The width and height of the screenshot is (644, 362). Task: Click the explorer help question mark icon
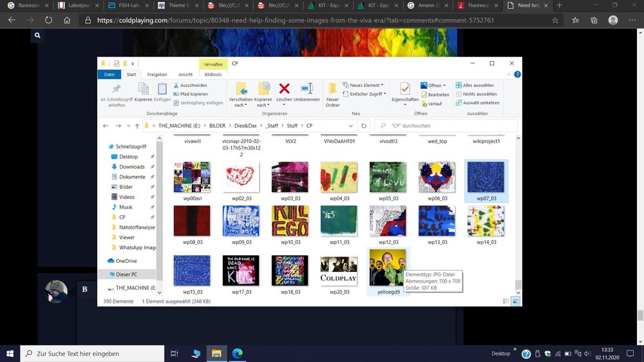point(518,74)
